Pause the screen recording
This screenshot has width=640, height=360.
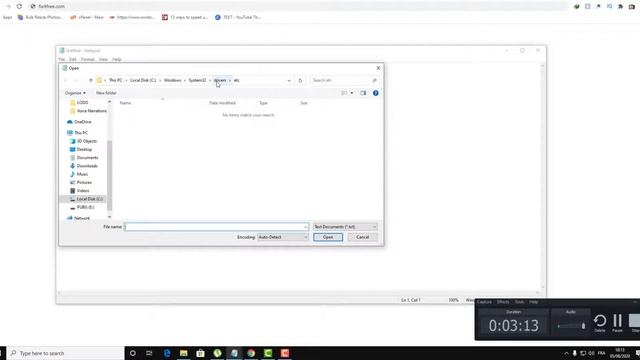point(618,323)
